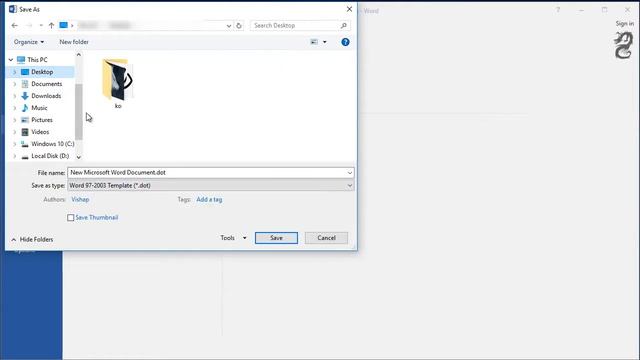Expand the Documents tree node
Image resolution: width=640 pixels, height=360 pixels.
[x=15, y=84]
